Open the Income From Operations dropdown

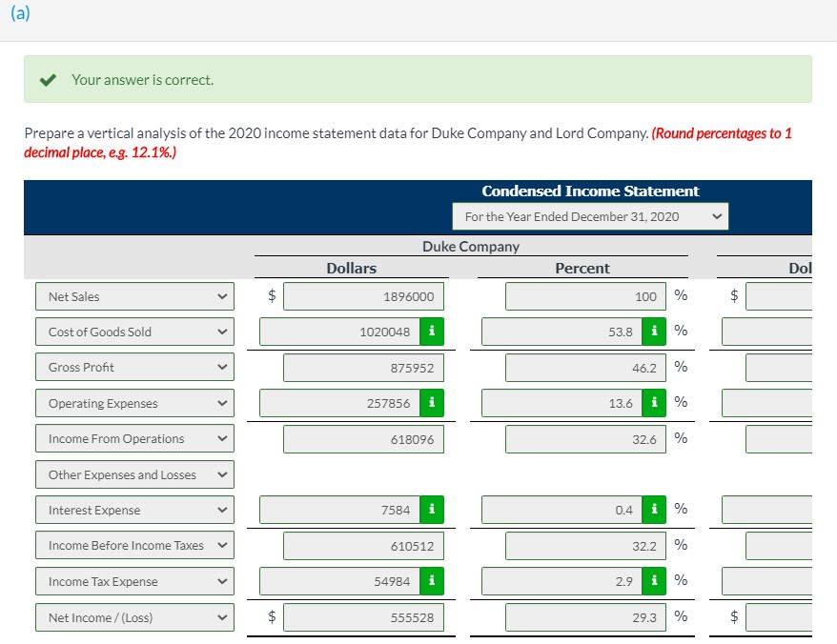(220, 439)
